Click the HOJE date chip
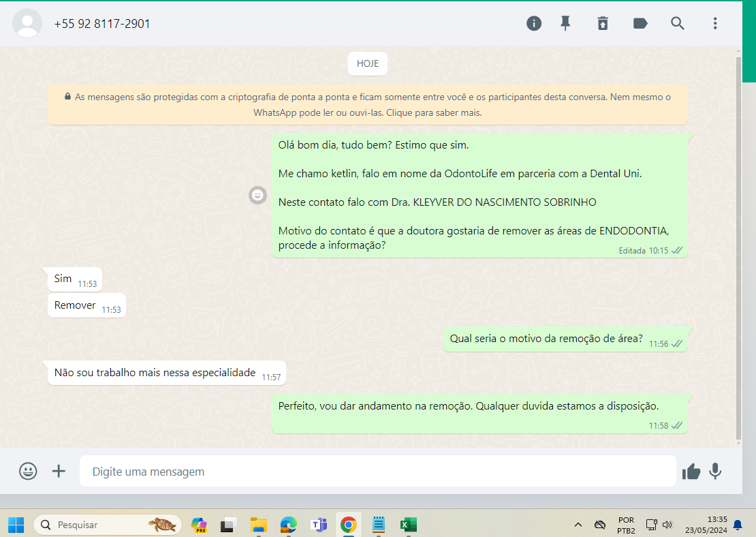The height and width of the screenshot is (537, 756). (367, 63)
